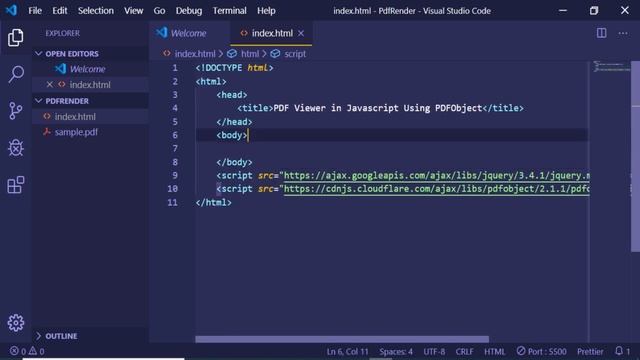Click the vertical editor scrollbar
640x360 pixels.
point(635,157)
